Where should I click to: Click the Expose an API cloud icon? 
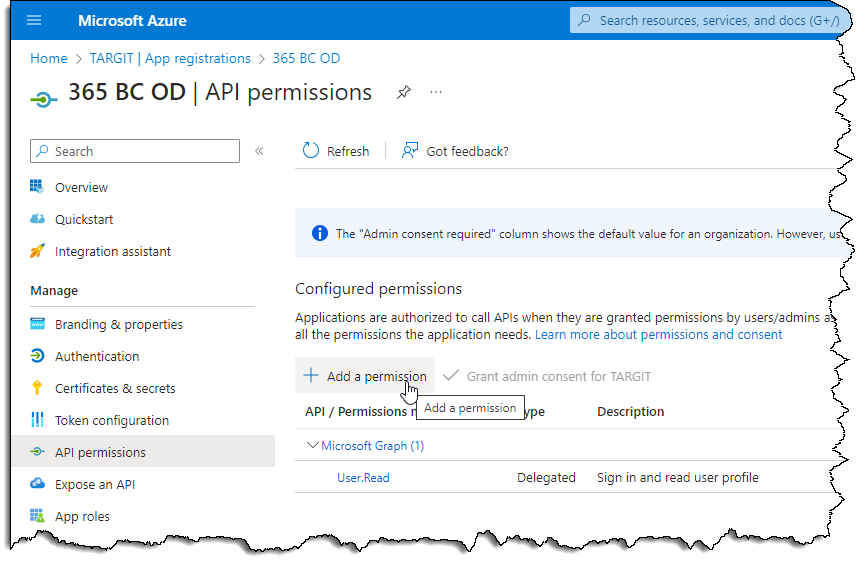tap(37, 483)
